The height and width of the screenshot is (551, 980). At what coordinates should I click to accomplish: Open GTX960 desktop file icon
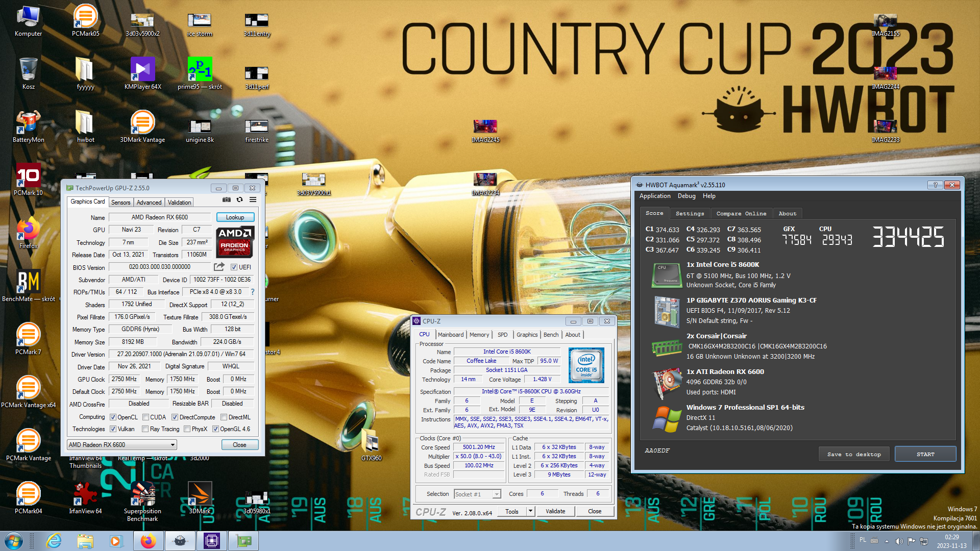(371, 445)
